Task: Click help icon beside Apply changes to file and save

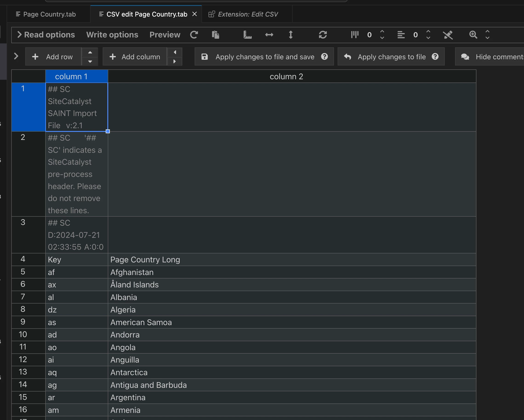Action: (x=324, y=57)
